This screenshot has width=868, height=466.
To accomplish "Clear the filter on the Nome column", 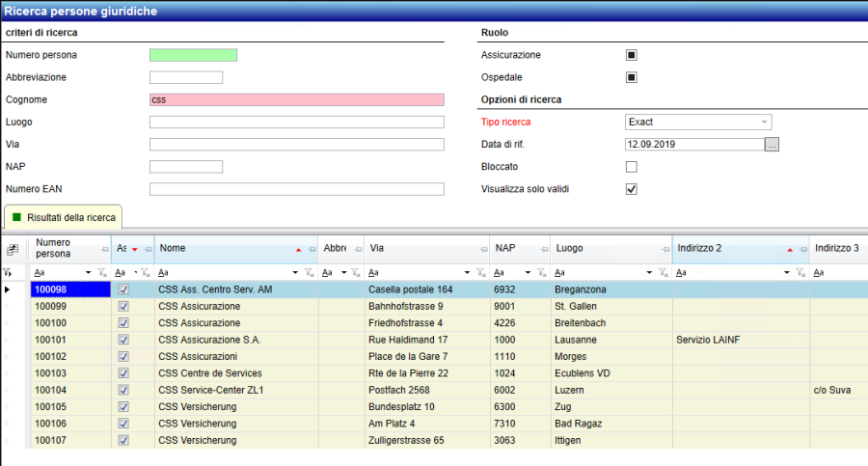I will (x=309, y=273).
